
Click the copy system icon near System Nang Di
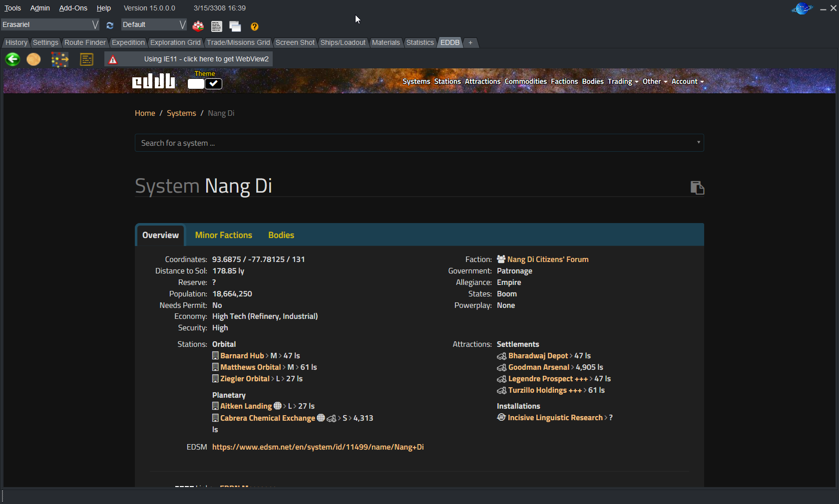tap(697, 188)
